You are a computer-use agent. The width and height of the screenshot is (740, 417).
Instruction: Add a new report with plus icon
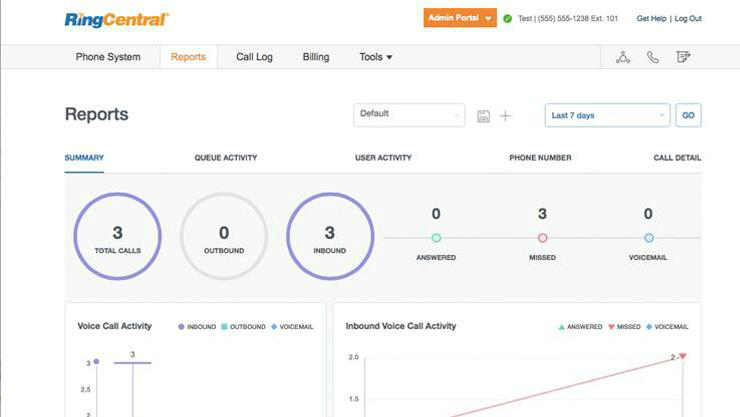[505, 116]
